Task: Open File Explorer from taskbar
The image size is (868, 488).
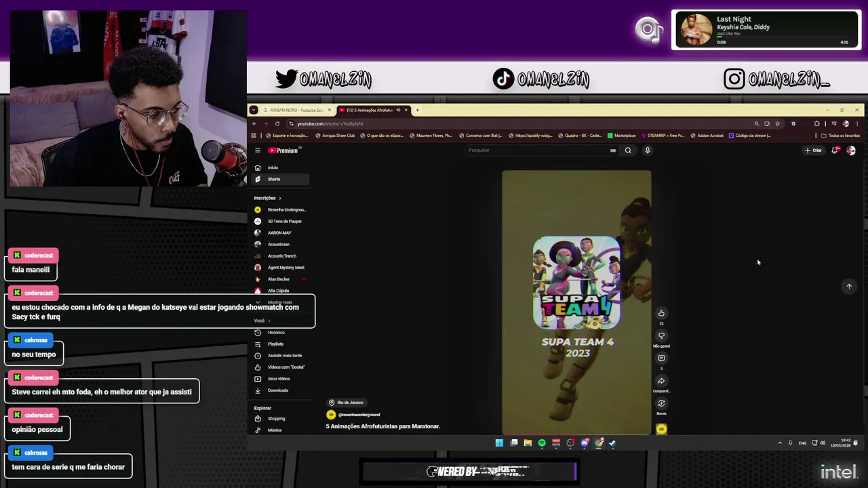Action: click(528, 443)
